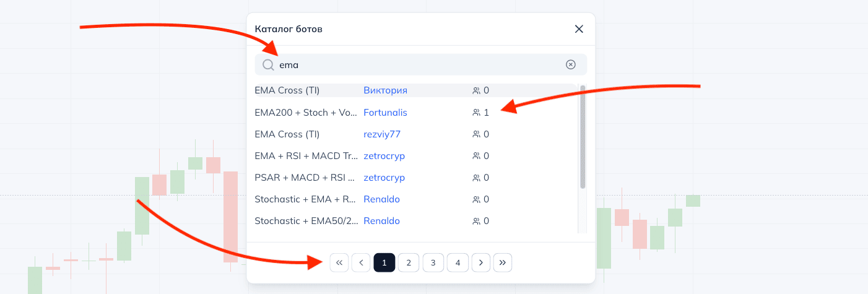The height and width of the screenshot is (294, 868).
Task: Open page 2 of the bot catalog
Action: click(409, 262)
